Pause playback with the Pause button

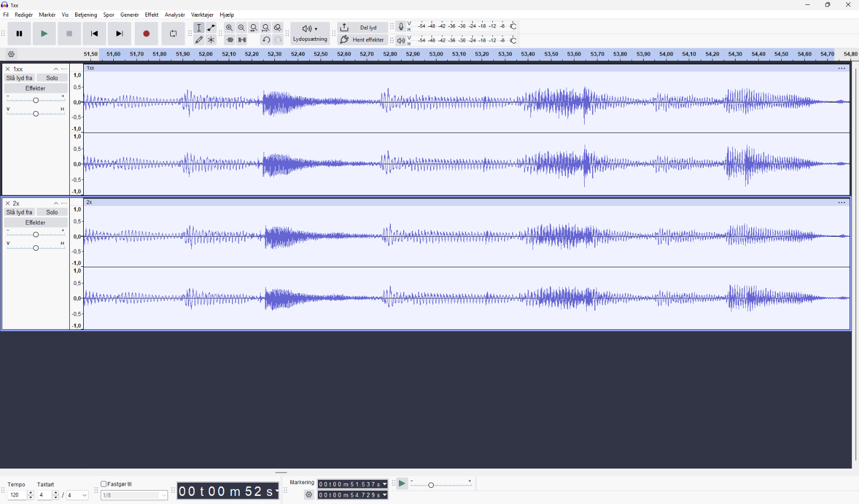pos(19,34)
